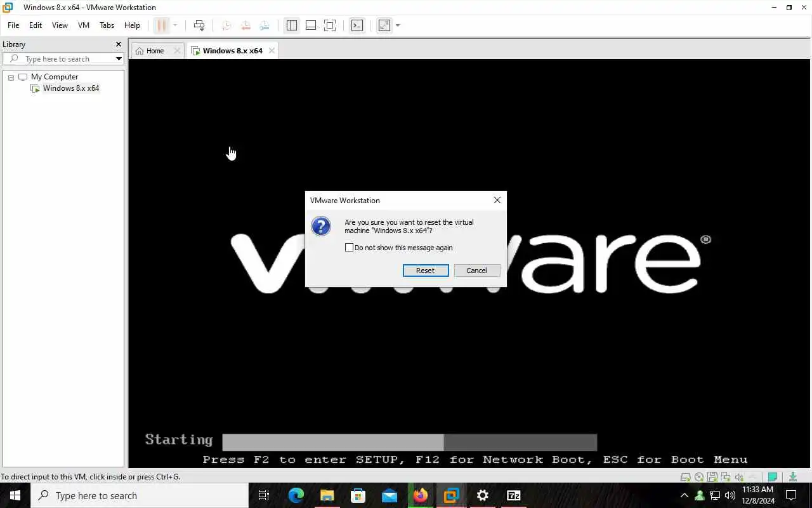Close the VMware Workstation reset dialog
The height and width of the screenshot is (508, 812).
[x=497, y=200]
